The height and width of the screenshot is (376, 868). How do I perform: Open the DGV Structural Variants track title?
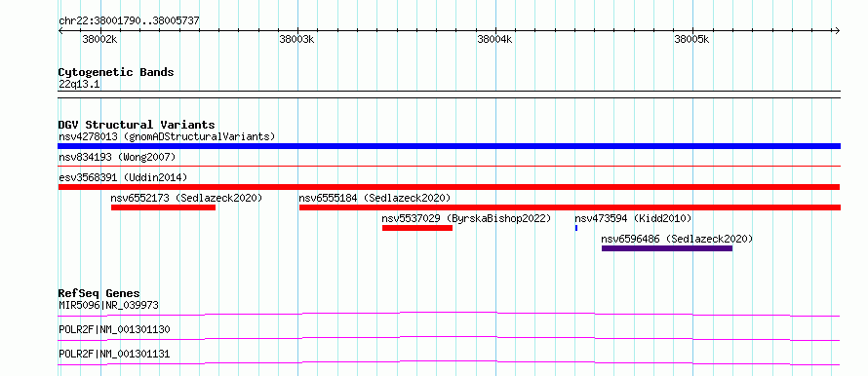(x=137, y=125)
